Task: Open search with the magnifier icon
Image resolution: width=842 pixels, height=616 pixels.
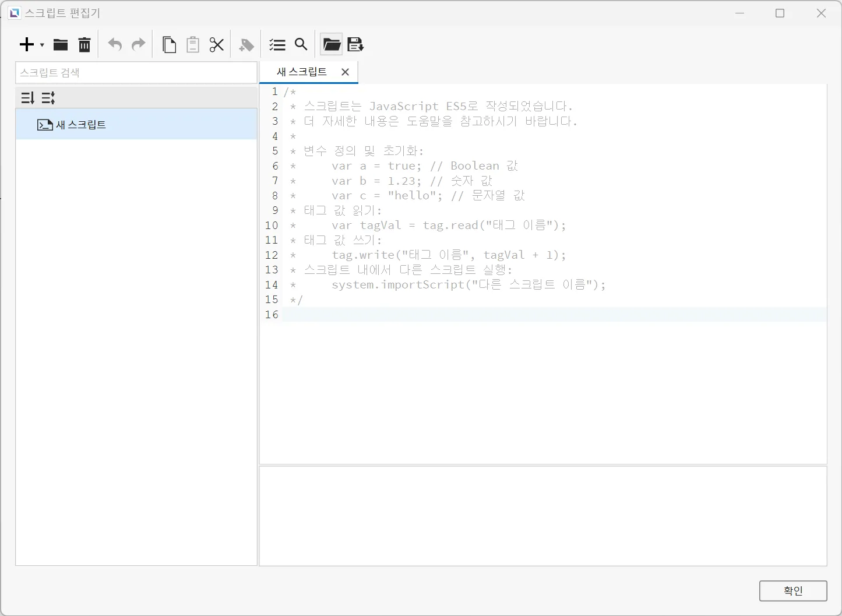Action: point(301,44)
